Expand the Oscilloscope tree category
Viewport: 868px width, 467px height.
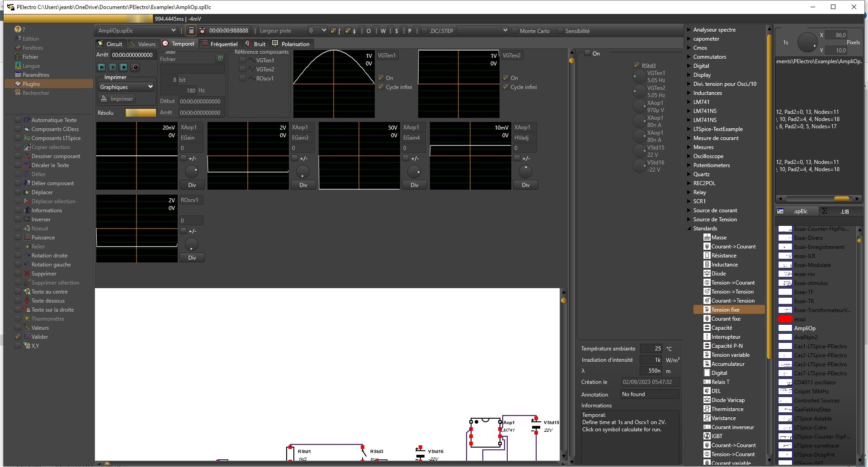coord(689,156)
